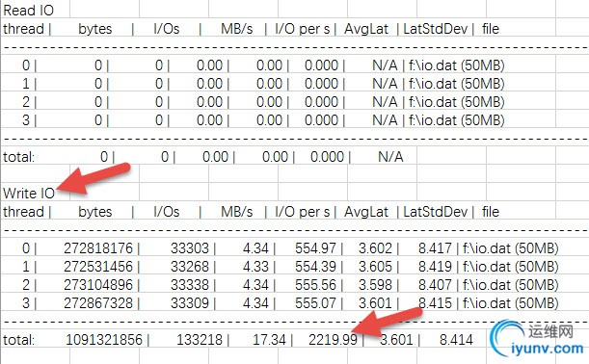Screen dimensions: 589x364
Task: Click MB/s value 4.33
Action: pos(255,267)
